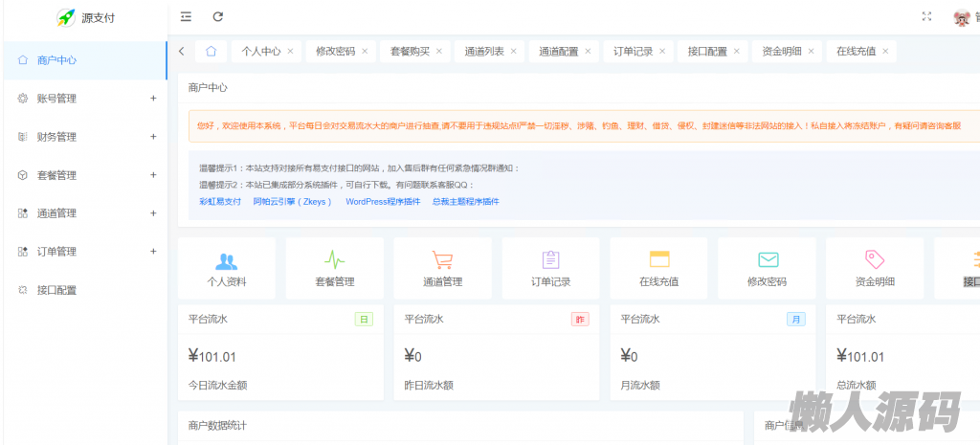The width and height of the screenshot is (980, 445).
Task: Click the refresh icon in top bar
Action: 218,16
